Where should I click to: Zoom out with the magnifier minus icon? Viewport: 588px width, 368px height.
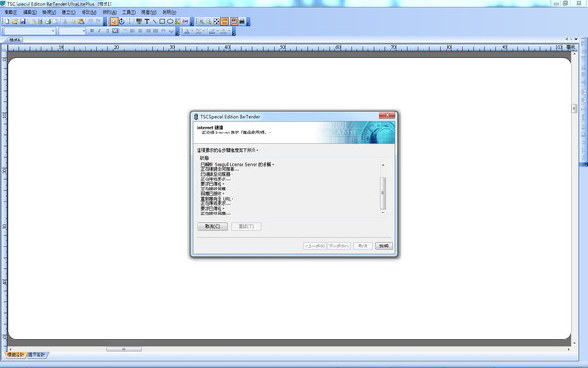[209, 22]
